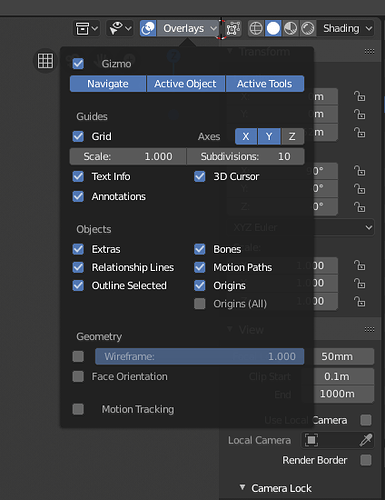Toggle the show overlays icon button
Image resolution: width=385 pixels, height=500 pixels.
[x=148, y=28]
